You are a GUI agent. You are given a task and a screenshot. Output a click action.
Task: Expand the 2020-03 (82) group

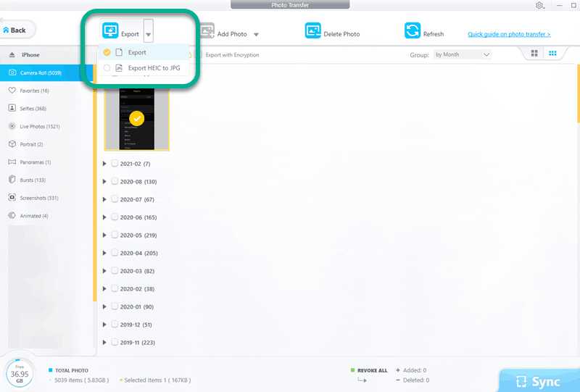(x=104, y=271)
